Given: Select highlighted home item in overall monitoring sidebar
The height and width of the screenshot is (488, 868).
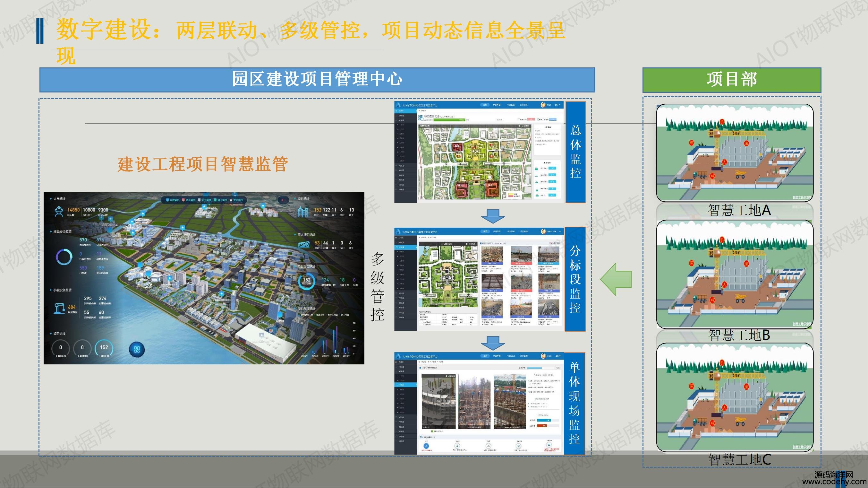Looking at the screenshot, I should [405, 111].
